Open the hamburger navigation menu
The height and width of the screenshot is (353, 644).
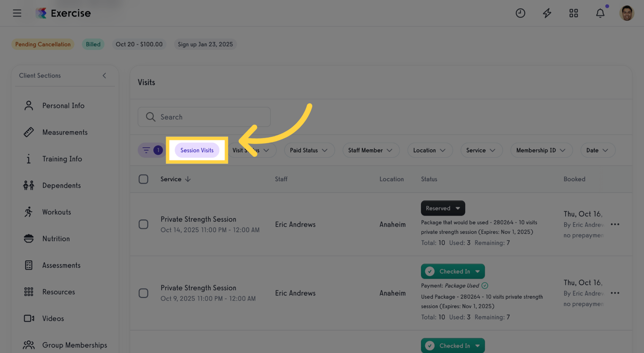(17, 13)
